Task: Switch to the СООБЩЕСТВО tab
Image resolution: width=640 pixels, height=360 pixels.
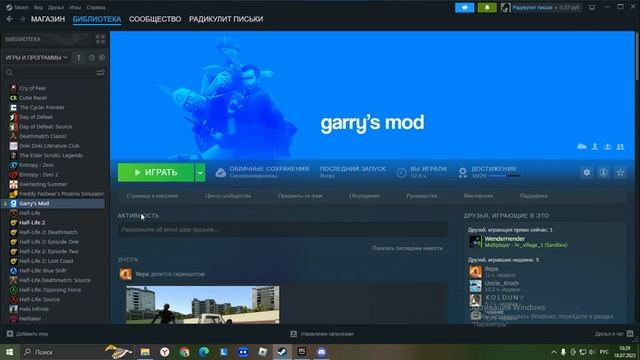Action: pyautogui.click(x=155, y=19)
